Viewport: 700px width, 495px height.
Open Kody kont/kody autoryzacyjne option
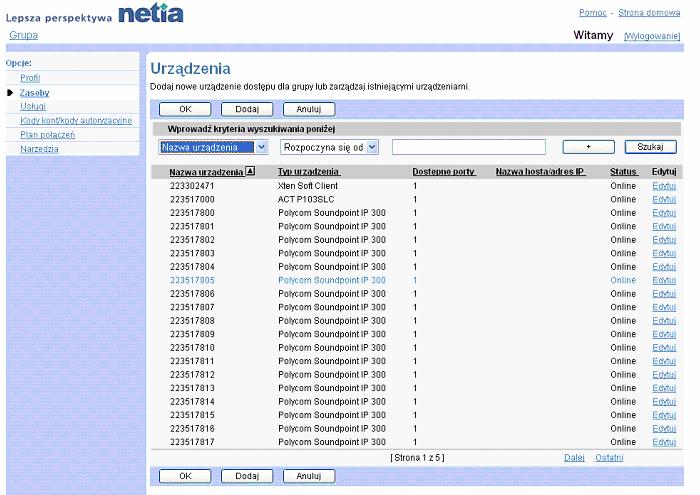point(76,121)
